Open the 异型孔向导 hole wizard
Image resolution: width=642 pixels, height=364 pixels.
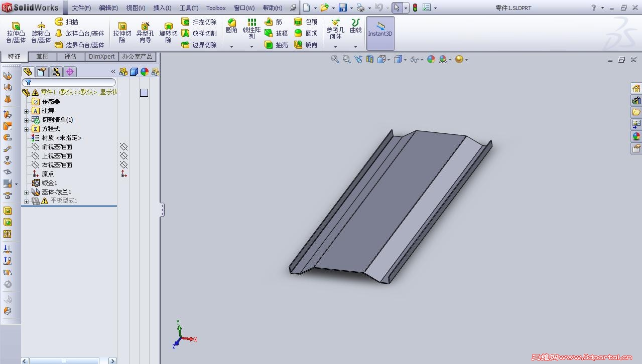click(145, 33)
